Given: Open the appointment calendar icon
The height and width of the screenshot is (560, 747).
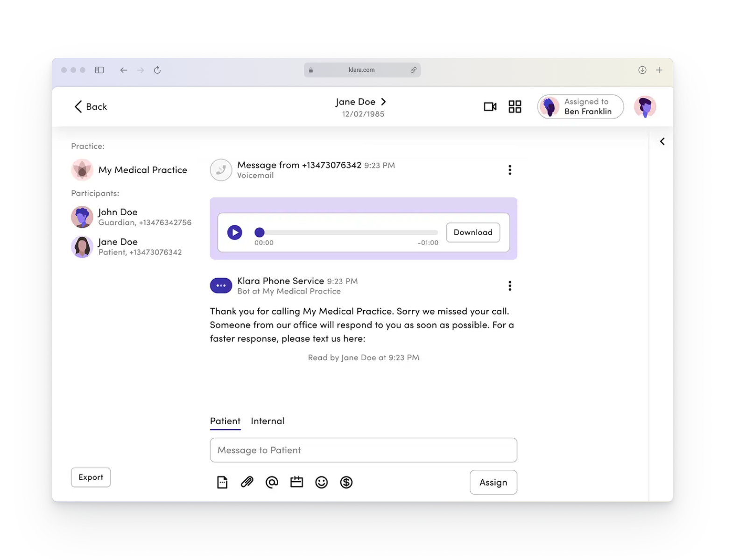Looking at the screenshot, I should click(x=296, y=482).
